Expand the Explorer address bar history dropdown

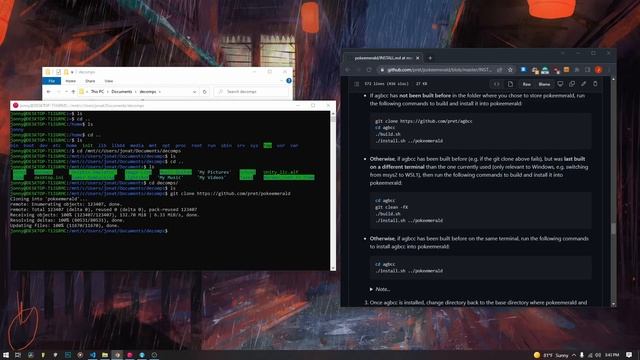click(194, 92)
